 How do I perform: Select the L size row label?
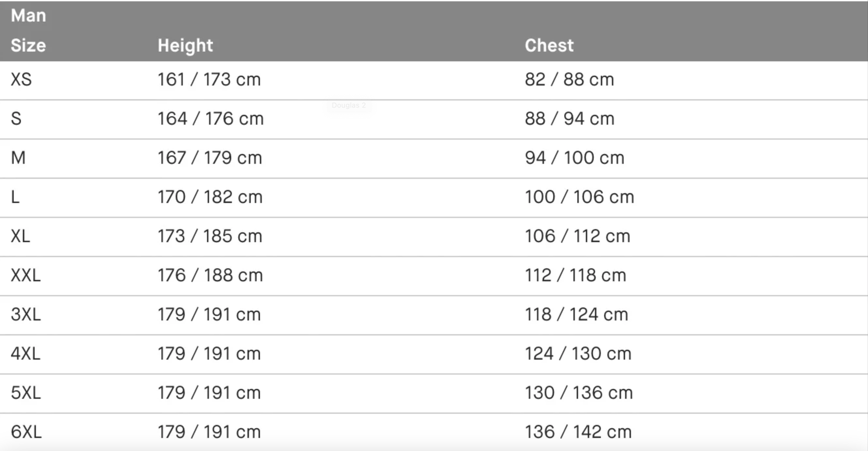15,197
